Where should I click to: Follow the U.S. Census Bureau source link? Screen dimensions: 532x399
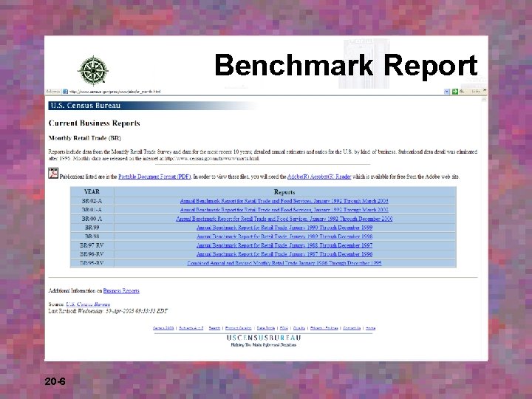click(x=88, y=304)
